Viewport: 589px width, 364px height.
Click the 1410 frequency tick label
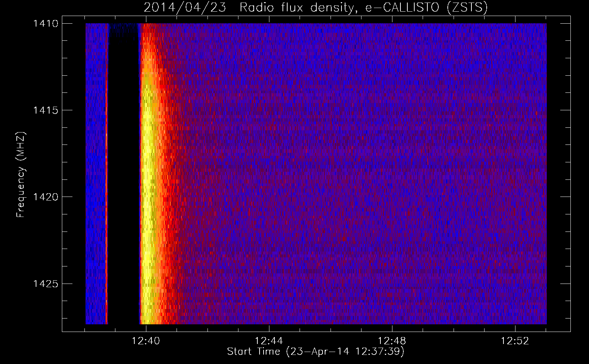point(46,23)
